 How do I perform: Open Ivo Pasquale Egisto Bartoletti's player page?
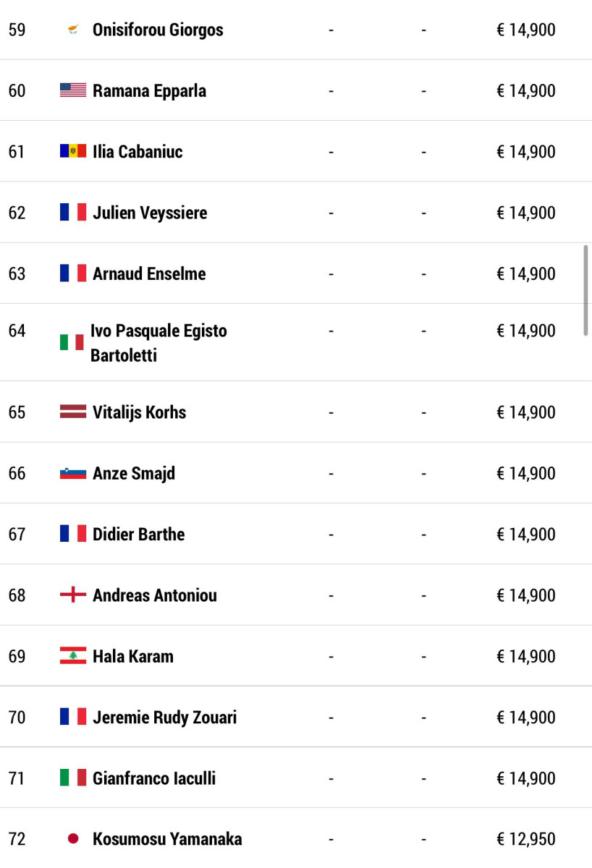point(158,343)
